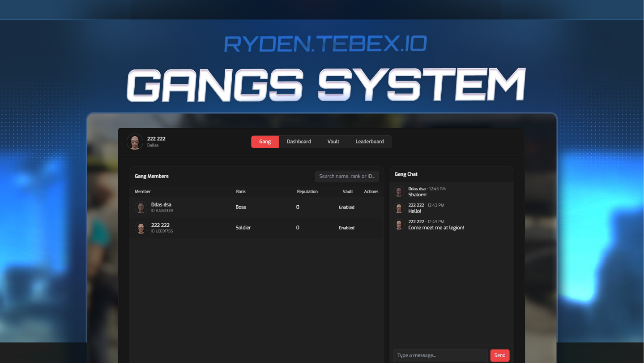The width and height of the screenshot is (644, 363).
Task: Click reputation value 0 in Soldier row
Action: point(298,228)
